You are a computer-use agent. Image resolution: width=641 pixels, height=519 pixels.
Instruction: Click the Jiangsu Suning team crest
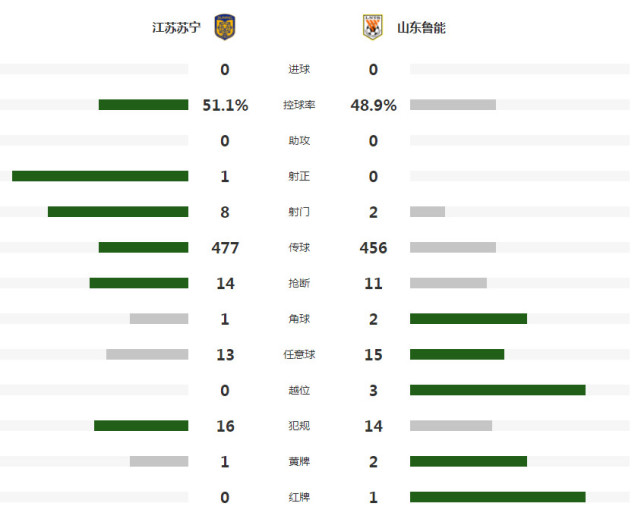[x=225, y=27]
